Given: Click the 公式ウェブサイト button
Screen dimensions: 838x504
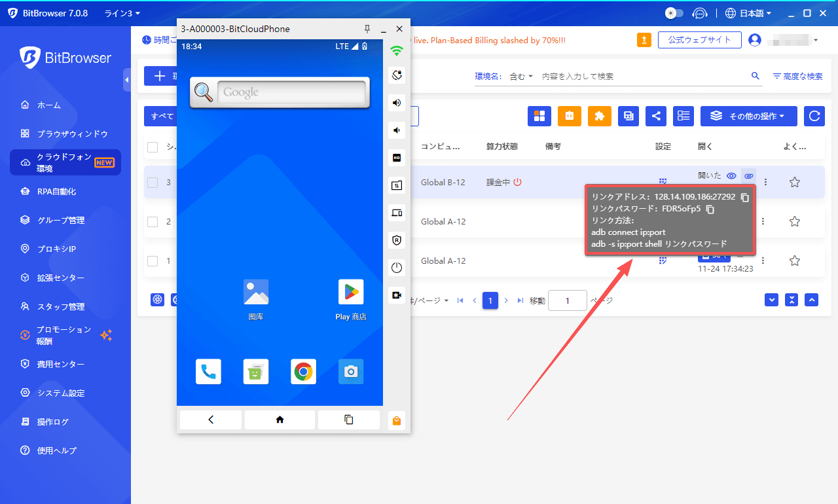Looking at the screenshot, I should (x=699, y=40).
